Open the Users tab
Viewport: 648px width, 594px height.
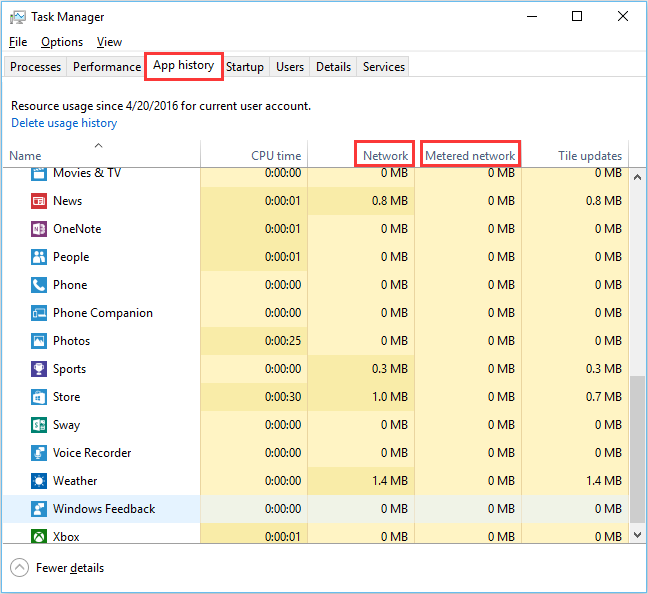290,67
